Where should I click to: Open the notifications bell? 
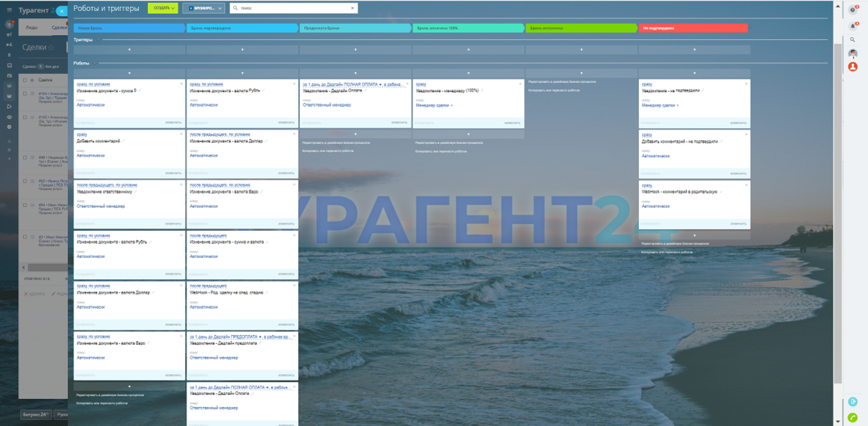(x=853, y=26)
